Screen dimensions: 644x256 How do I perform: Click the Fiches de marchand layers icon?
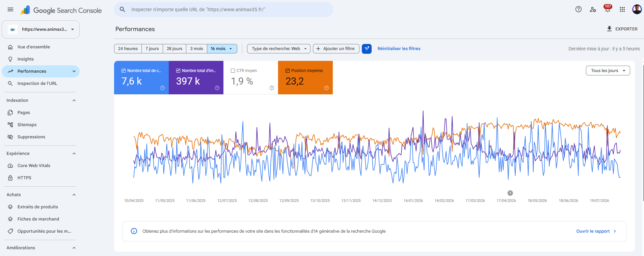tap(10, 219)
